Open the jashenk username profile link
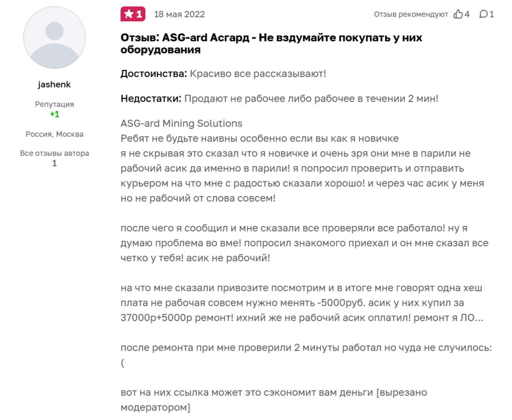 click(x=54, y=84)
